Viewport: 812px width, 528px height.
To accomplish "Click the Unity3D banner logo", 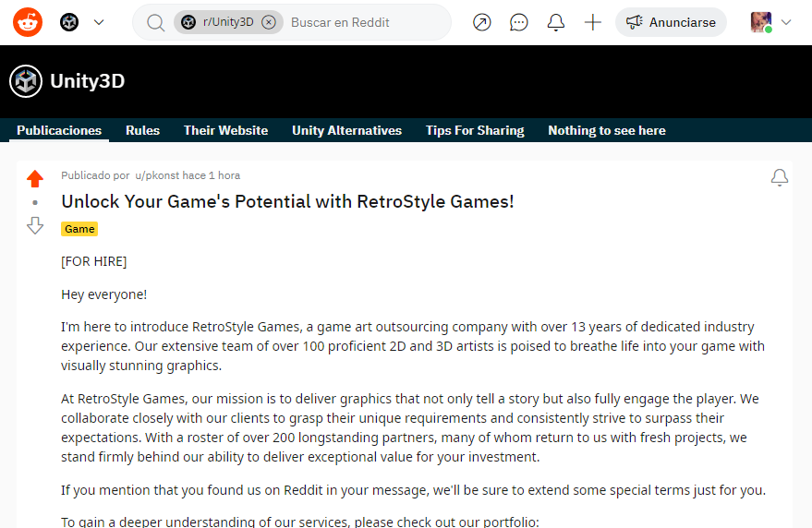I will pyautogui.click(x=25, y=81).
